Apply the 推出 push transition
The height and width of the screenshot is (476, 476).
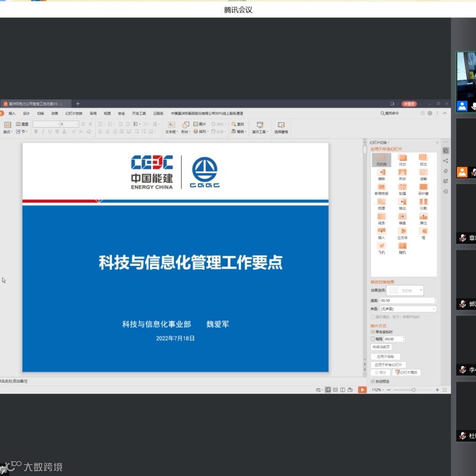pyautogui.click(x=423, y=219)
